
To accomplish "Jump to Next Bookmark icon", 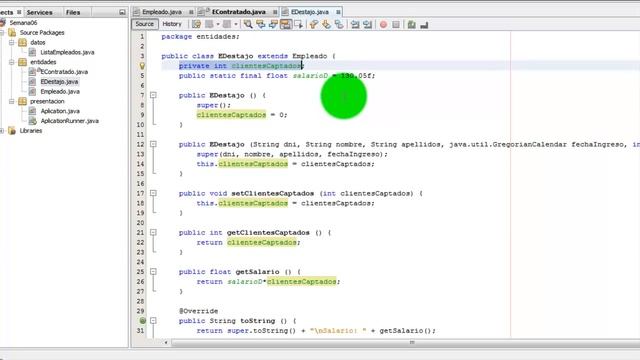I will click(x=326, y=24).
